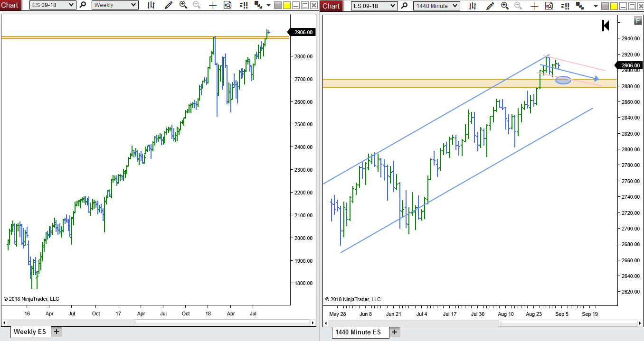644x341 pixels.
Task: Click the 2906.00 price marker on 1440 Minute chart
Action: [628, 66]
